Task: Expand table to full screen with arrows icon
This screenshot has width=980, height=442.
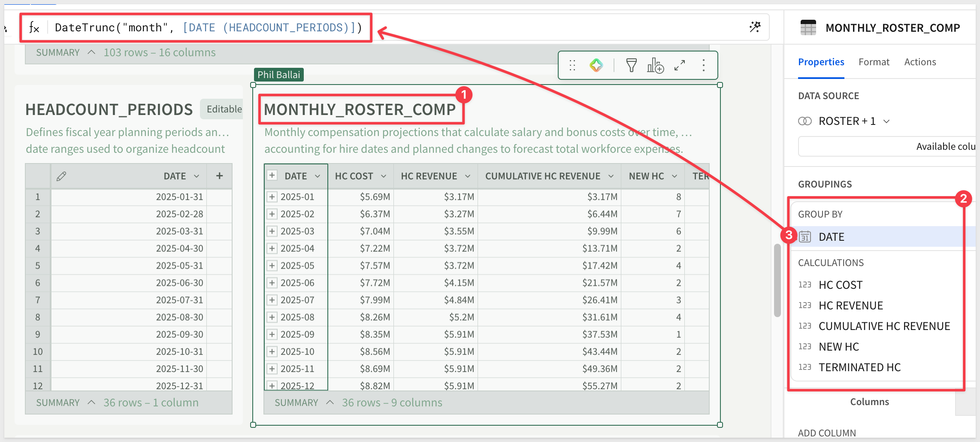Action: coord(680,65)
